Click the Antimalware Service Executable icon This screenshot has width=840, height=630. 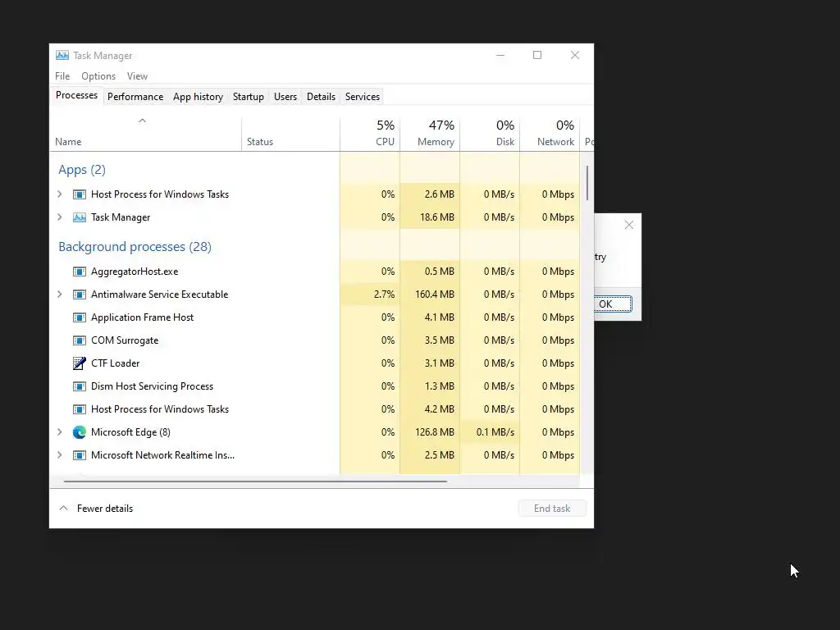click(80, 294)
